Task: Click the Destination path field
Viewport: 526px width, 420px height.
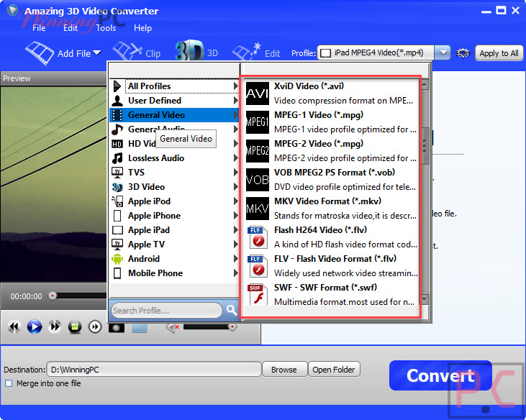Action: point(154,370)
